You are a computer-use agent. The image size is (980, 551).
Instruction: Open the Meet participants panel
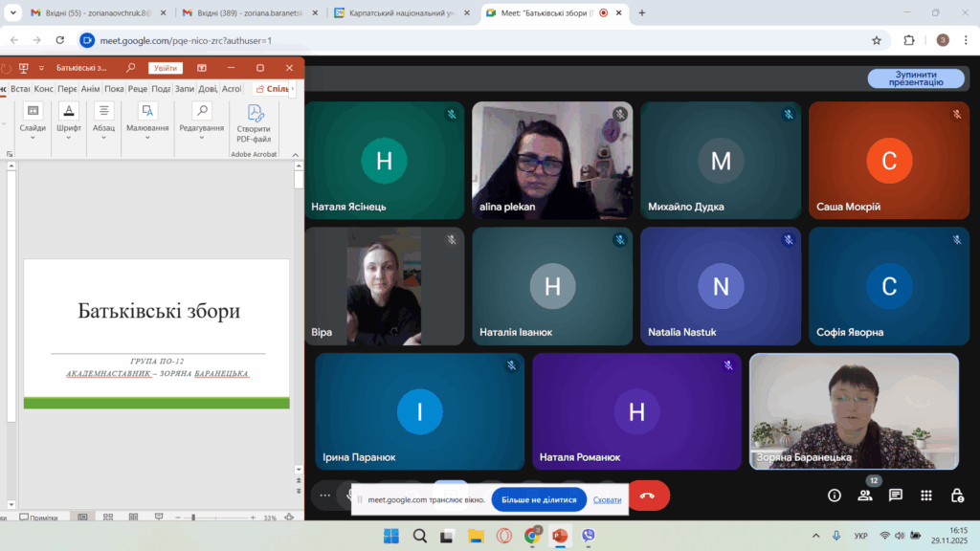pos(865,496)
